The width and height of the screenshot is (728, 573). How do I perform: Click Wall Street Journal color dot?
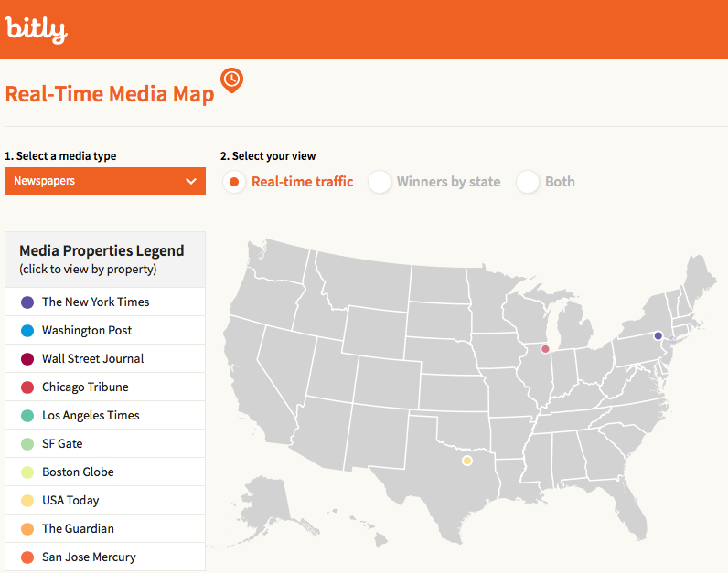27,359
